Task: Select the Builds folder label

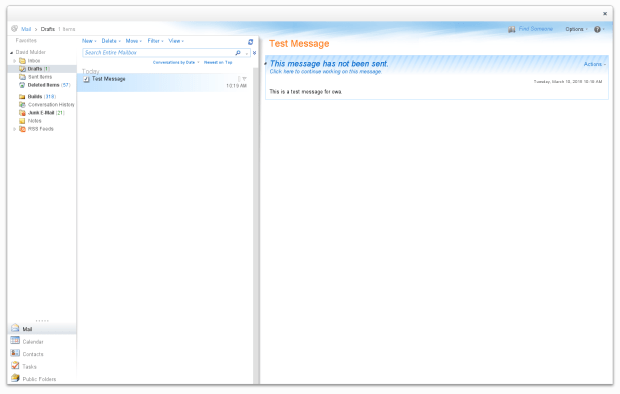Action: (35, 97)
